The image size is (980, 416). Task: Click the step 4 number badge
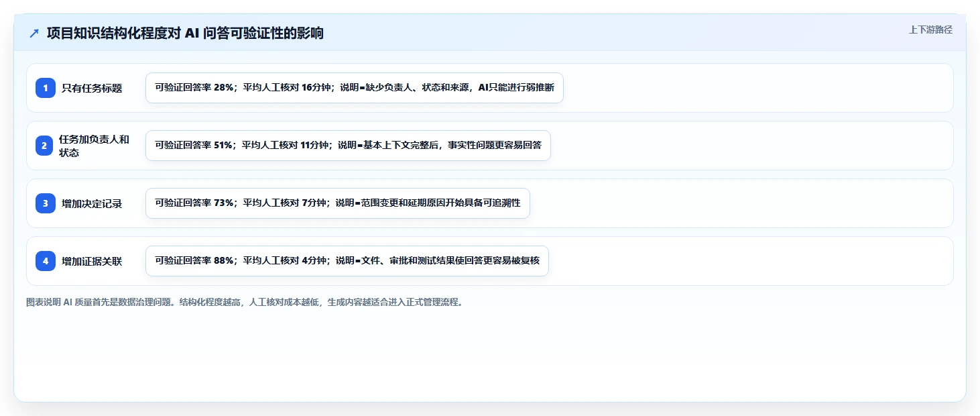pyautogui.click(x=46, y=261)
